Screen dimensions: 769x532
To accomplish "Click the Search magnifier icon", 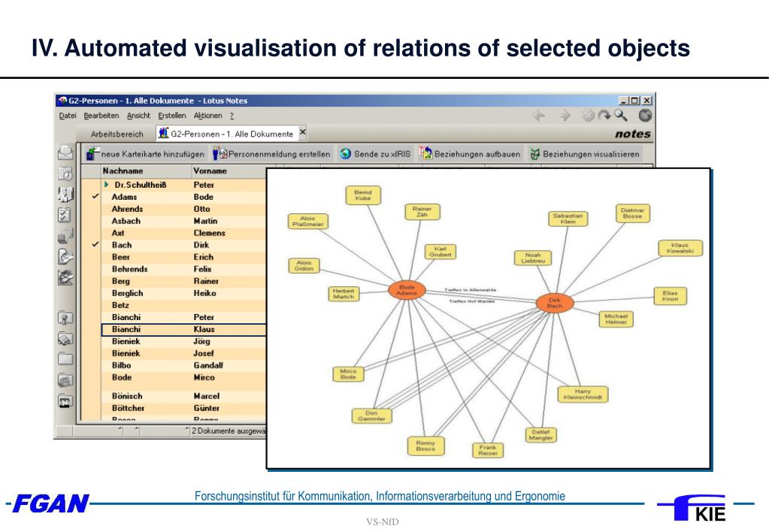I will point(621,116).
